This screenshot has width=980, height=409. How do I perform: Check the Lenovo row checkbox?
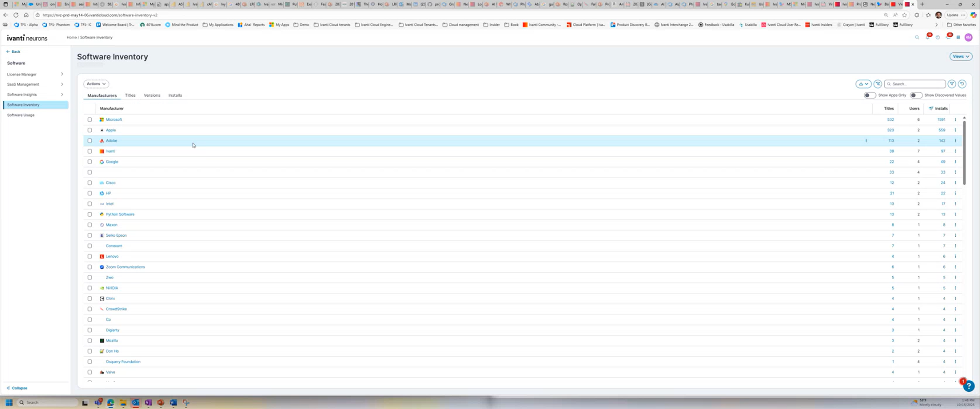pos(89,256)
